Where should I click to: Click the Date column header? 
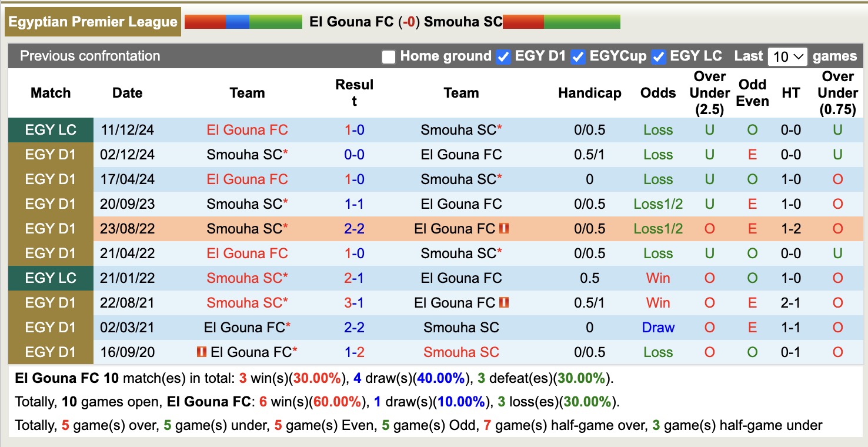(x=127, y=92)
